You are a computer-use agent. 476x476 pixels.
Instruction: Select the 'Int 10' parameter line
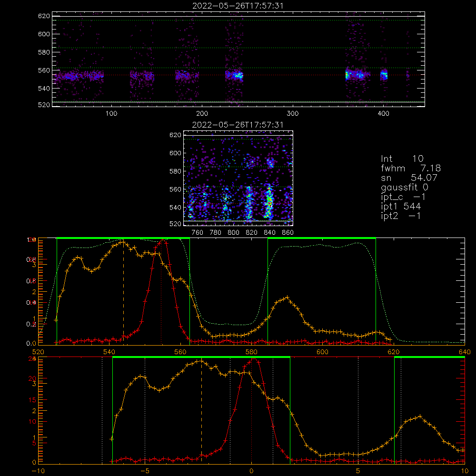point(402,159)
